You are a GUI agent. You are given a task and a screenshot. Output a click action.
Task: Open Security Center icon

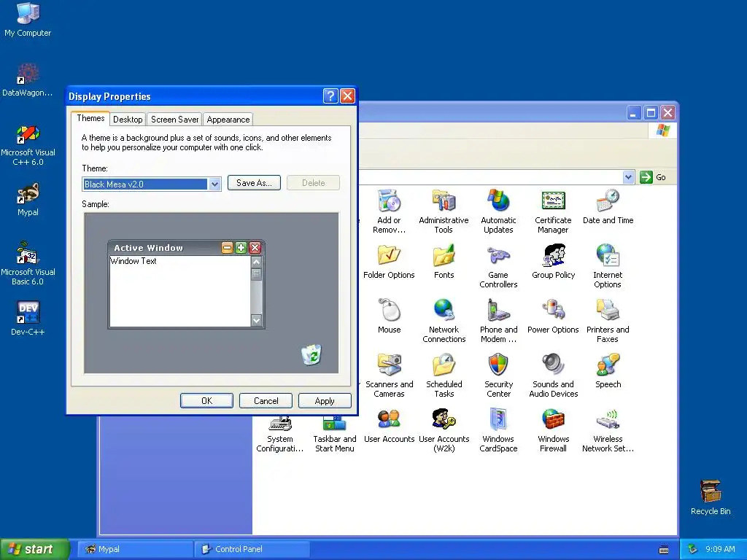click(x=498, y=376)
